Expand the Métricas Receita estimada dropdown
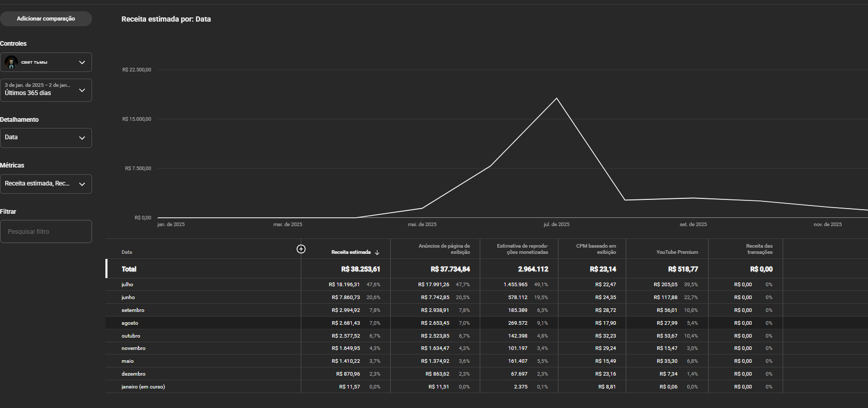The height and width of the screenshot is (408, 868). 46,184
